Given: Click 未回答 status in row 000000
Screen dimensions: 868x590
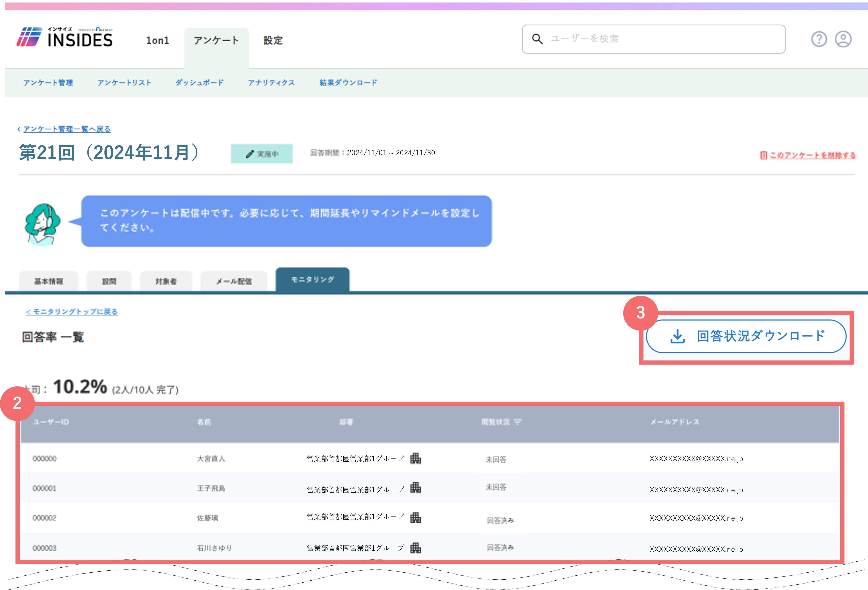Looking at the screenshot, I should (496, 460).
